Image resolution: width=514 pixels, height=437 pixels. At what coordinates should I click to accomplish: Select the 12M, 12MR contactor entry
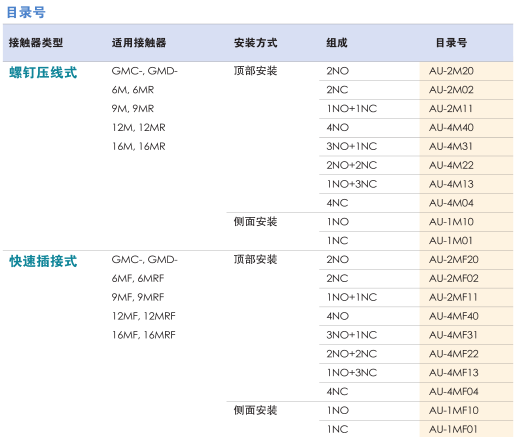click(x=139, y=128)
